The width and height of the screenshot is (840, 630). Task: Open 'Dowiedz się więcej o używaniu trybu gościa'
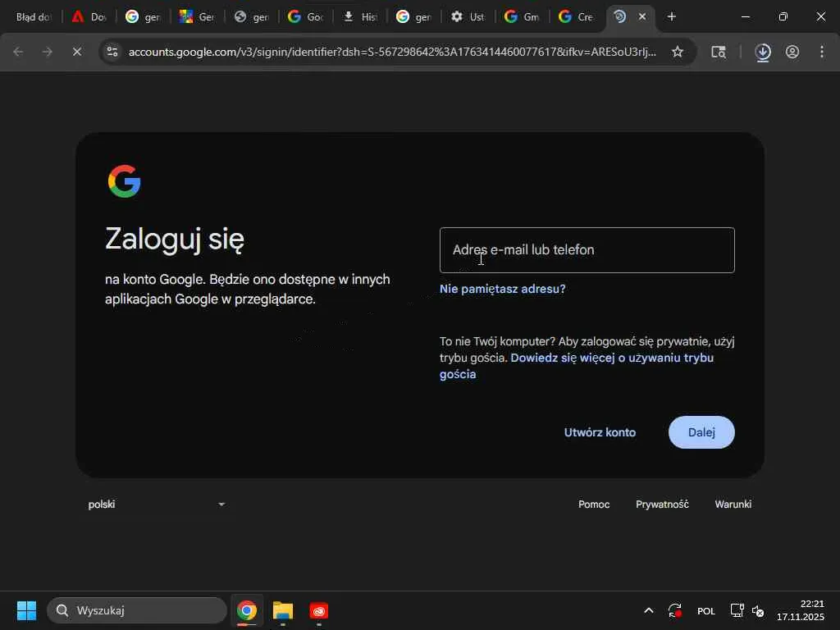(577, 366)
